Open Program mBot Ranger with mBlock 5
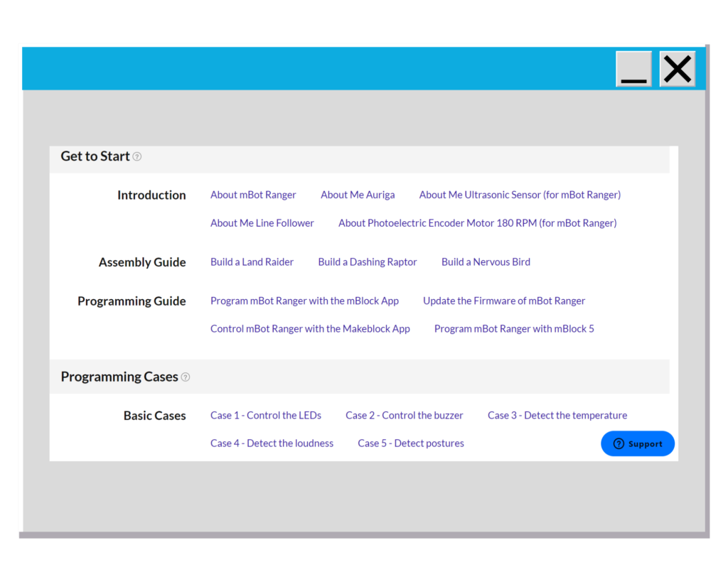Viewport: 728px width, 582px height. click(x=514, y=329)
